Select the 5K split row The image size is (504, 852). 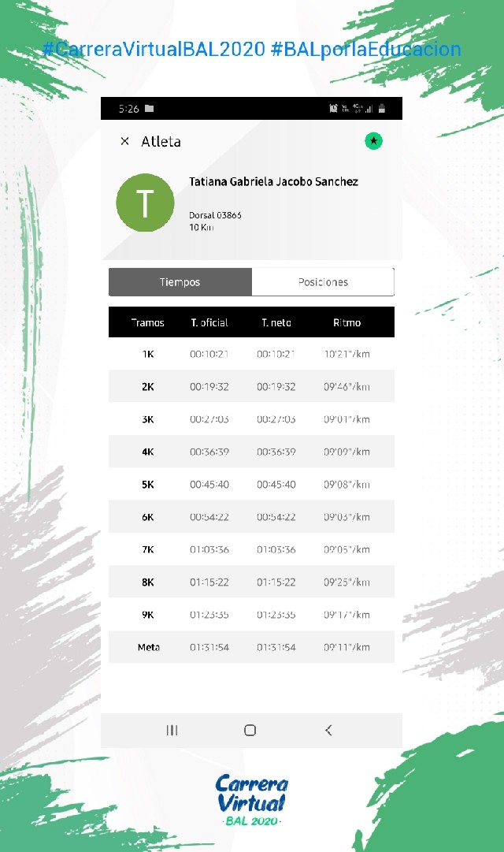[251, 485]
